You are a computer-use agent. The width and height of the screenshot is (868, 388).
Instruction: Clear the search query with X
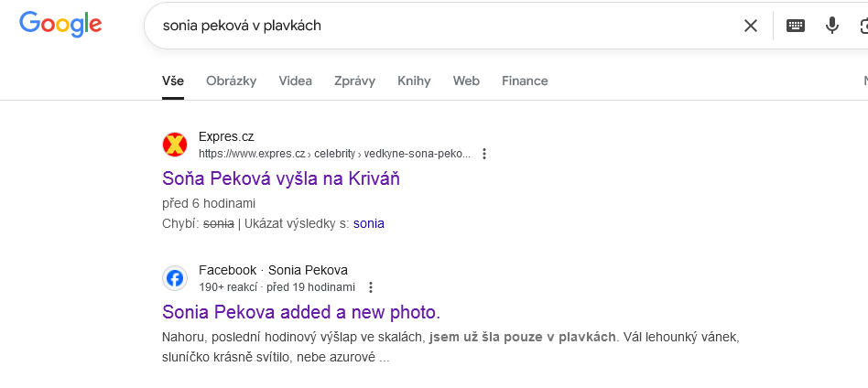click(x=750, y=26)
